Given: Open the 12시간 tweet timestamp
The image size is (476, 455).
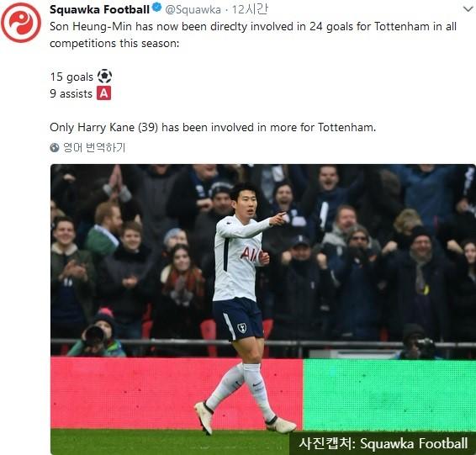Looking at the screenshot, I should click(250, 9).
